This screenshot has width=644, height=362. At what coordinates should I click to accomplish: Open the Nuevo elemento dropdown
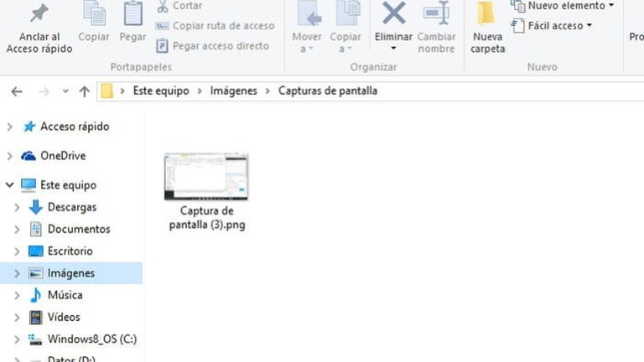pos(563,6)
